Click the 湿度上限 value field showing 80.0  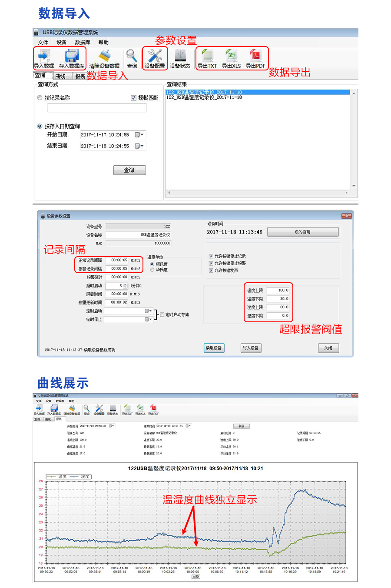[278, 307]
